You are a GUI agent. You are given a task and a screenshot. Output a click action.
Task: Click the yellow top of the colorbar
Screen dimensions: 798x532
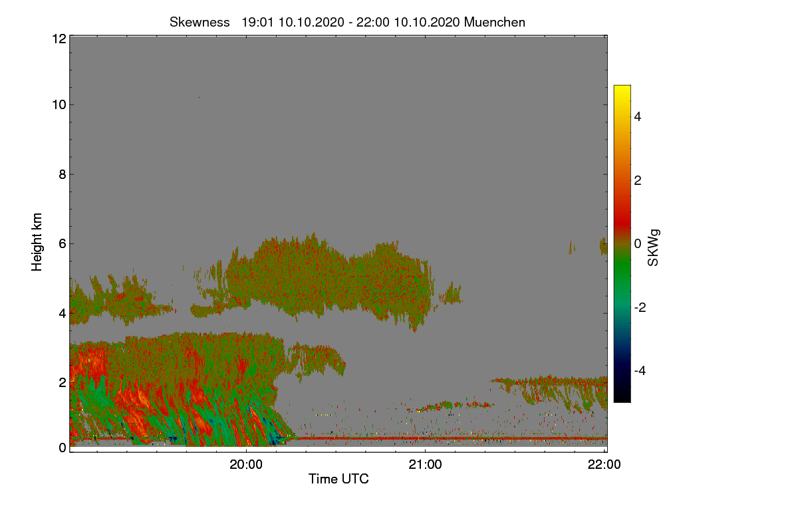point(622,90)
